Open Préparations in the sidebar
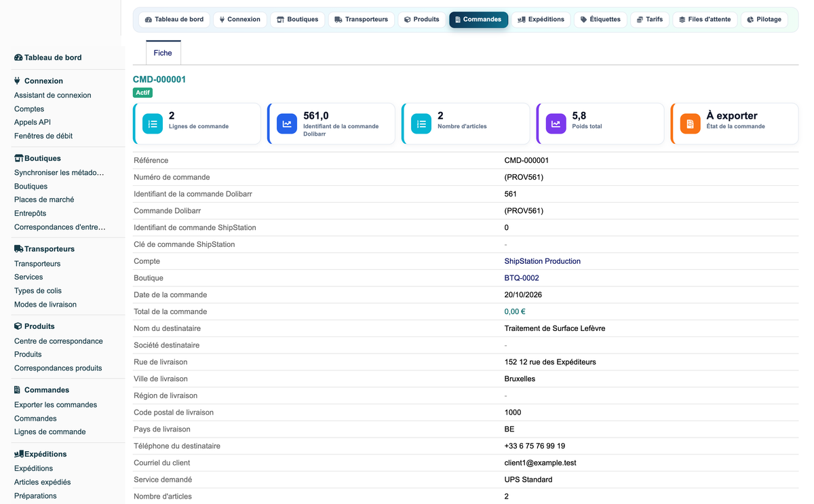The width and height of the screenshot is (814, 504). tap(35, 496)
